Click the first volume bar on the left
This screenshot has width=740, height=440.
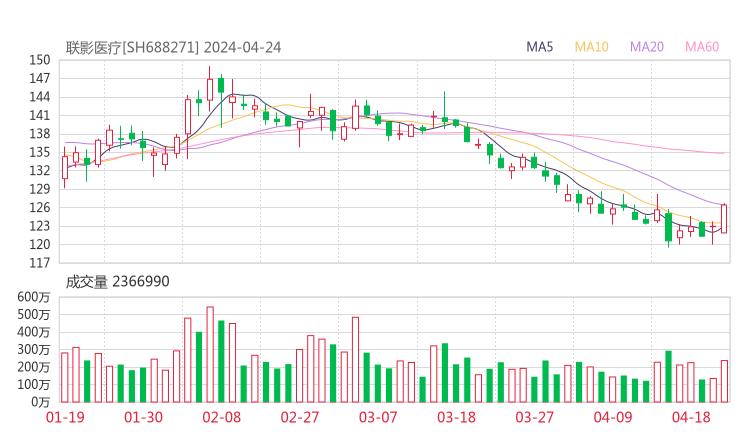pos(65,377)
